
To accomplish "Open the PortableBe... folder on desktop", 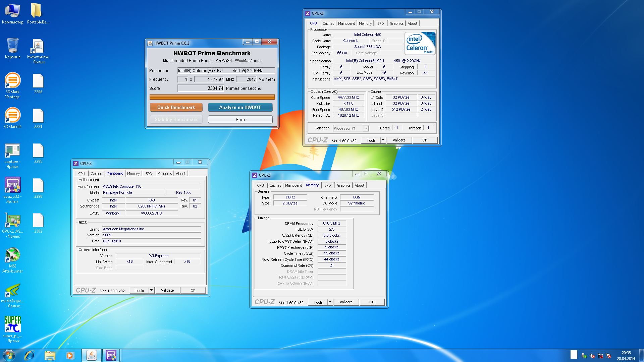I will [38, 13].
